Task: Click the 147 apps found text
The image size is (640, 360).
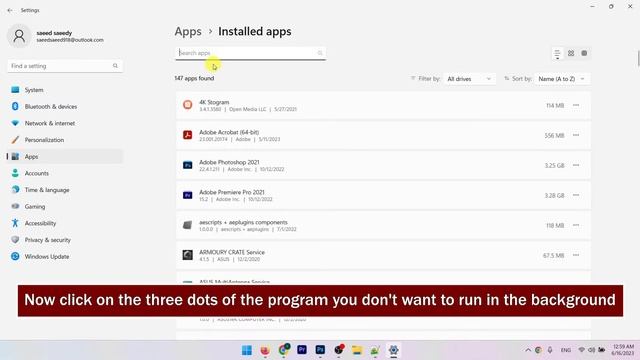Action: tap(194, 78)
